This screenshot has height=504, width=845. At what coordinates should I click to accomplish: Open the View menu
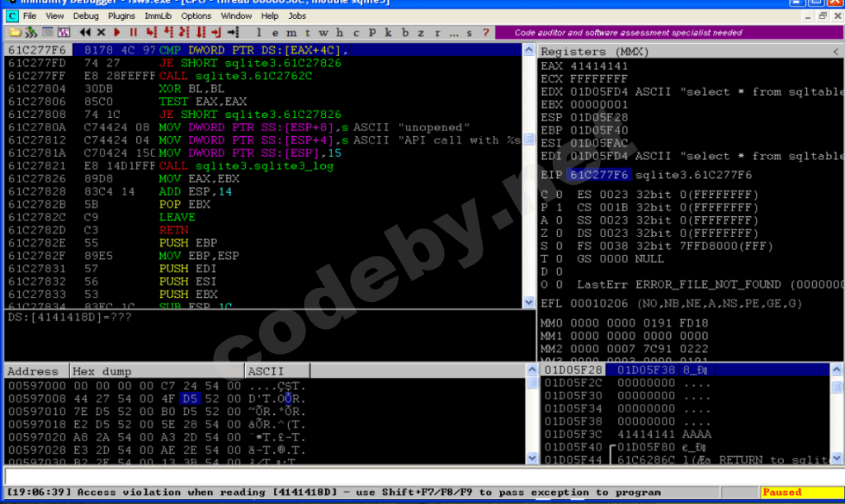click(54, 16)
